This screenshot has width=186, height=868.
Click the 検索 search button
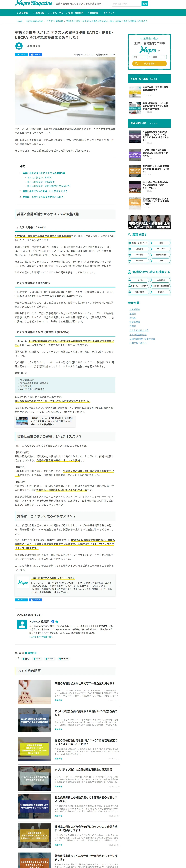(144, 4)
